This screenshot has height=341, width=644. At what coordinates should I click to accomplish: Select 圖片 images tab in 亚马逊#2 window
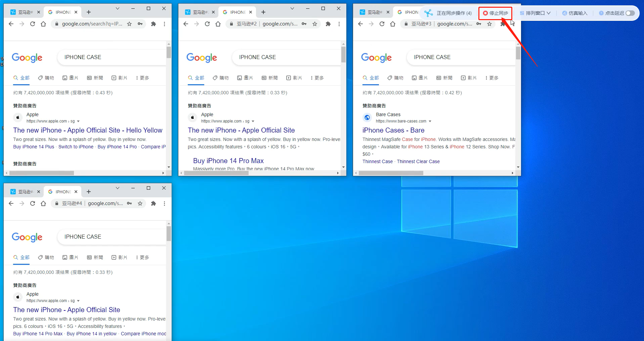tap(245, 78)
